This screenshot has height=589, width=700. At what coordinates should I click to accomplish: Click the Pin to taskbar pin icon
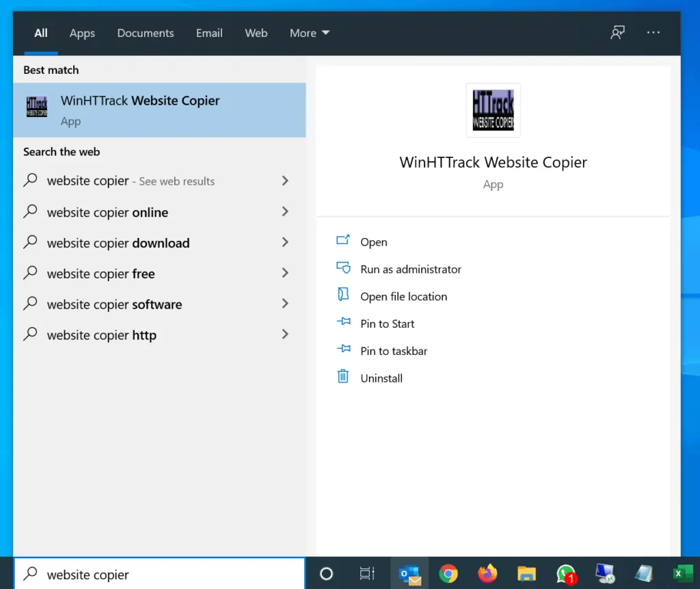coord(343,349)
